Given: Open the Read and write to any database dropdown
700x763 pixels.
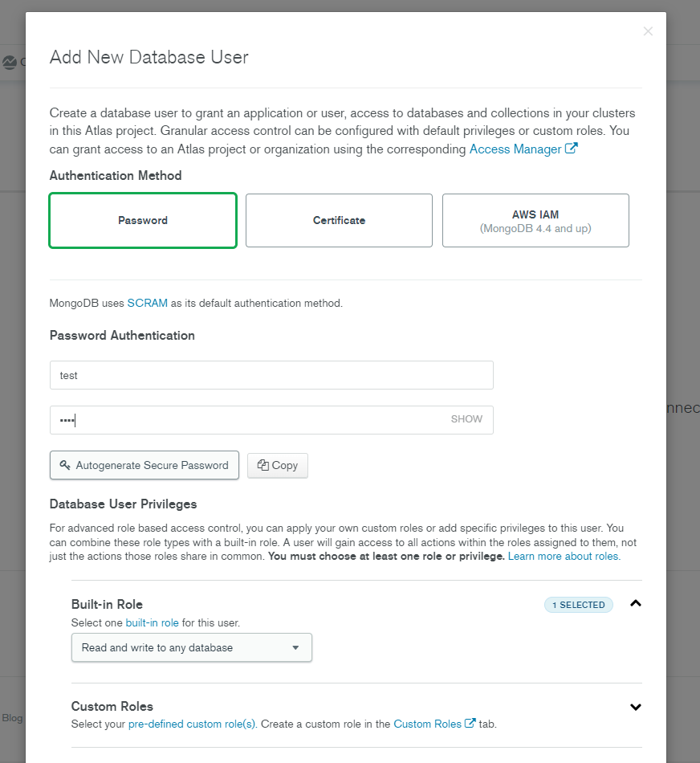Looking at the screenshot, I should coord(192,647).
